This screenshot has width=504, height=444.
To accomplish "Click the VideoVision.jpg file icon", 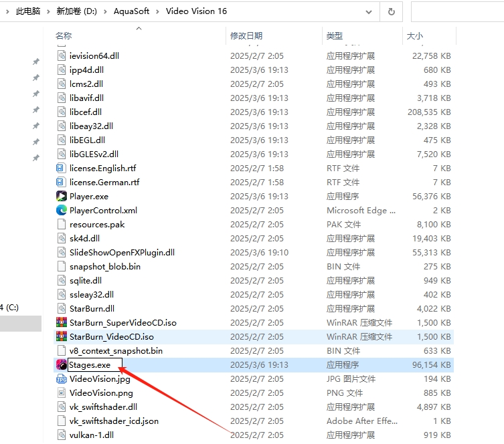I will [62, 379].
